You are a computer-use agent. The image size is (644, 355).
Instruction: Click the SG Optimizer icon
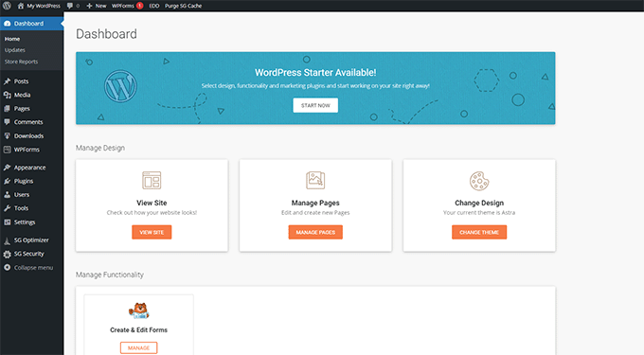click(x=7, y=240)
